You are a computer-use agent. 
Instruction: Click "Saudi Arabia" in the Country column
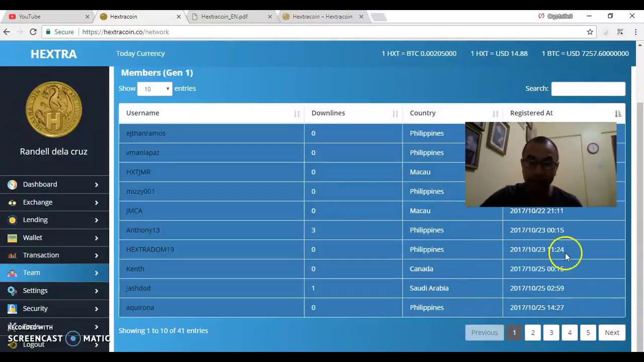tap(429, 288)
